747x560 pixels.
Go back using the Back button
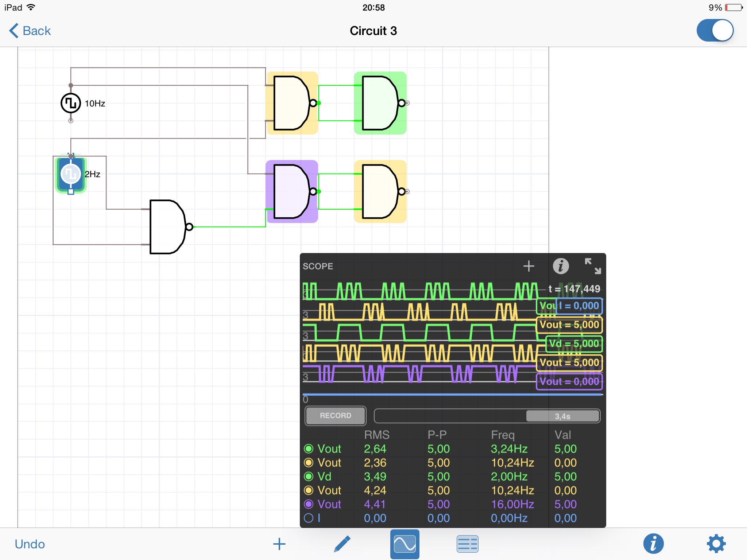pyautogui.click(x=30, y=31)
